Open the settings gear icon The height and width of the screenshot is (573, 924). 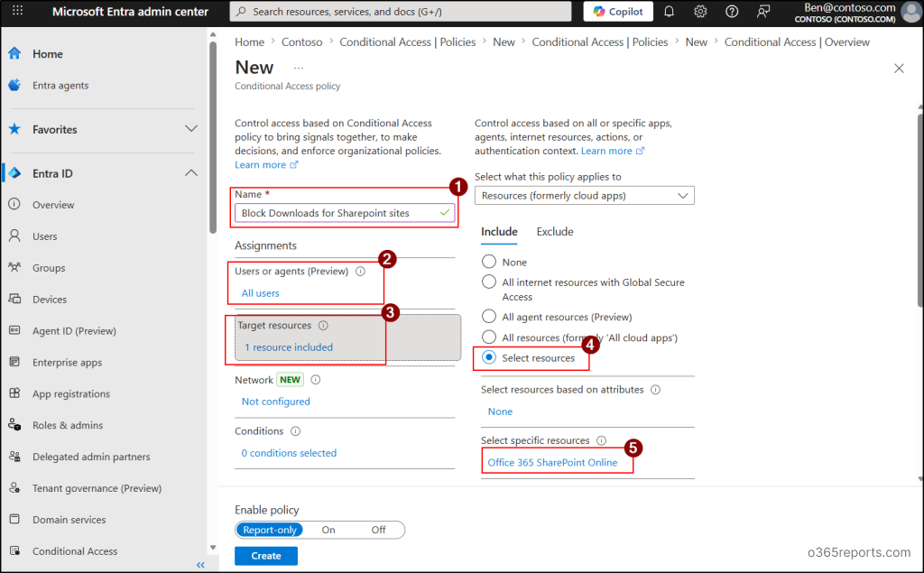pyautogui.click(x=700, y=11)
